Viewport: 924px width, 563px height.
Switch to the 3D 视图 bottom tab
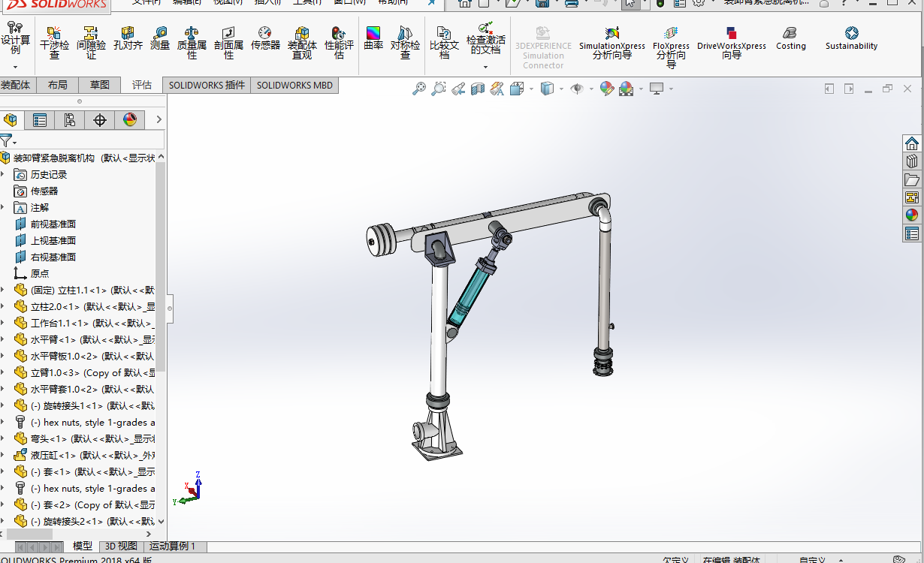point(121,546)
